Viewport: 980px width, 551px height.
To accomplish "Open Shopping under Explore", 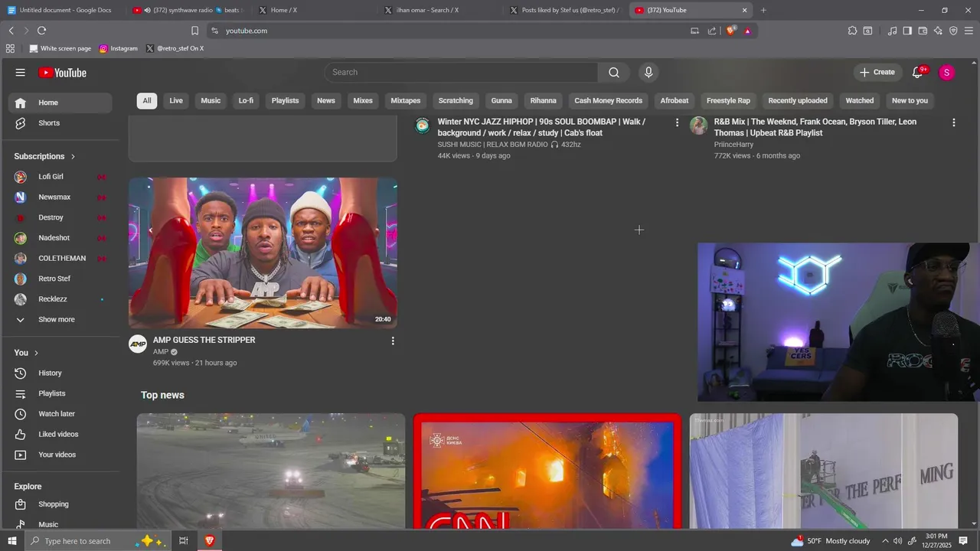I will click(x=59, y=504).
